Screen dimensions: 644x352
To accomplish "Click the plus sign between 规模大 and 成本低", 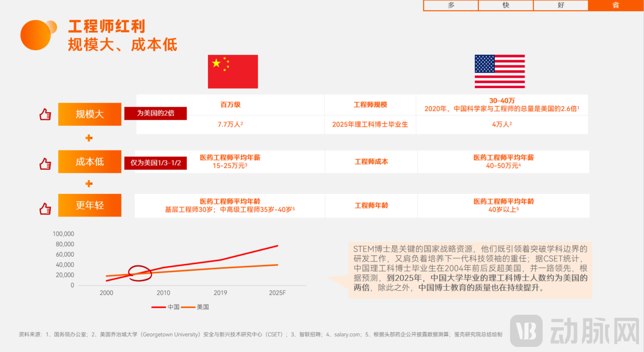I will 90,137.
